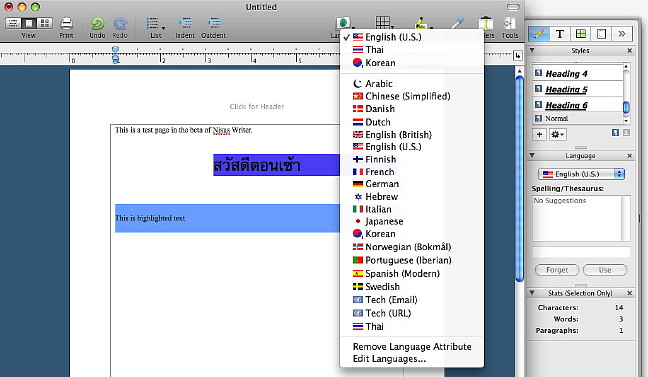Click the Styles list scroll up arrow
This screenshot has height=377, width=648.
tap(626, 67)
